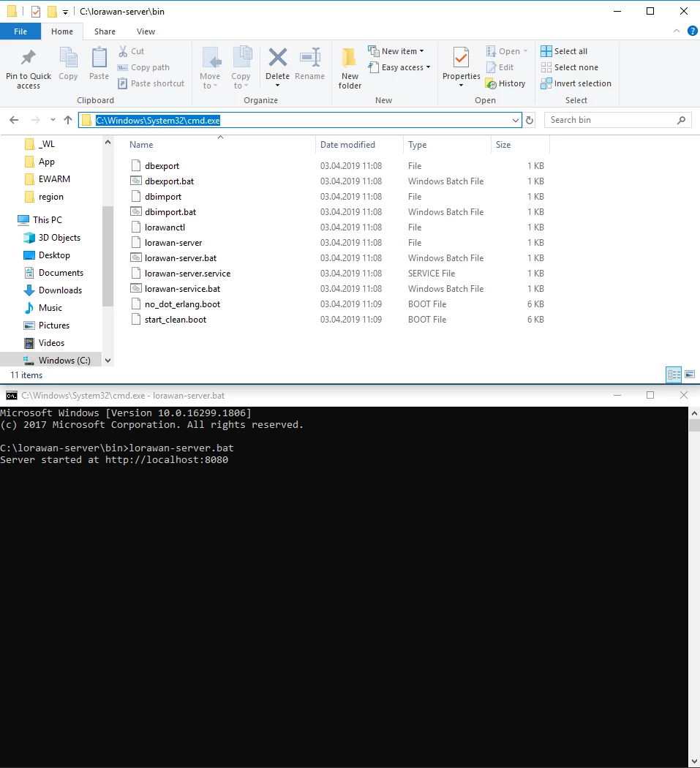Click Select all
700x768 pixels.
pos(564,51)
